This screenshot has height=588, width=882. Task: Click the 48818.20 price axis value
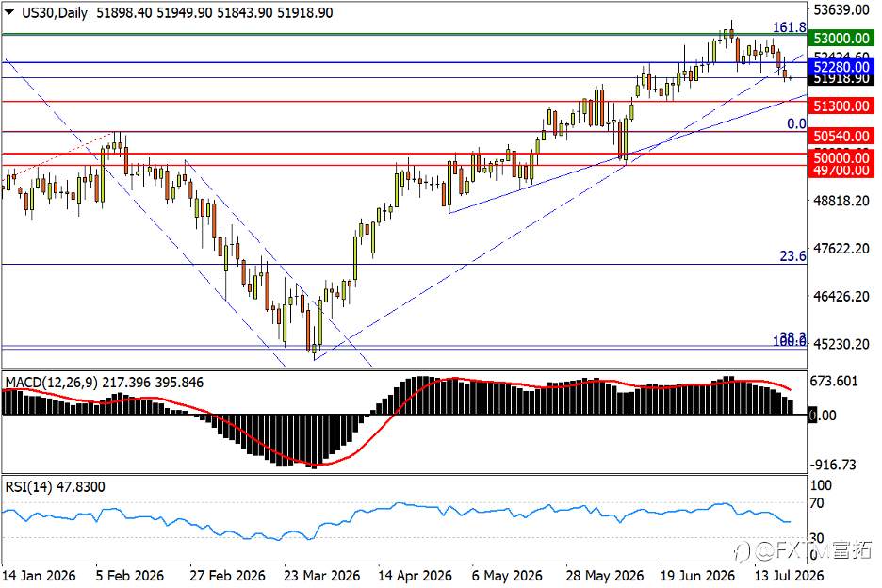point(841,201)
